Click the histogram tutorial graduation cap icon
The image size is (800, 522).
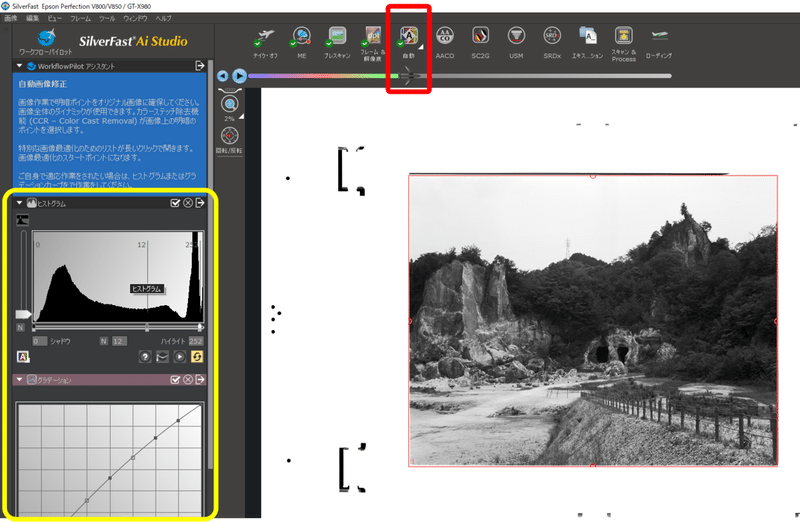tap(162, 357)
